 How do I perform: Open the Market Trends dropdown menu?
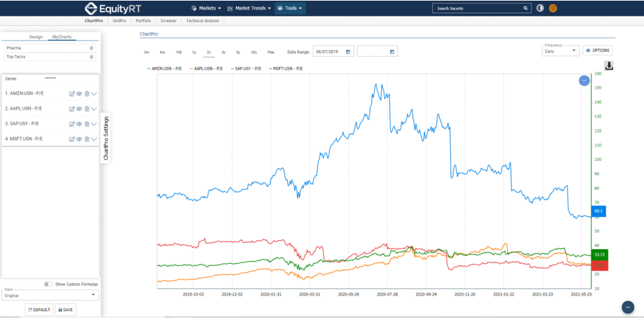click(x=249, y=8)
